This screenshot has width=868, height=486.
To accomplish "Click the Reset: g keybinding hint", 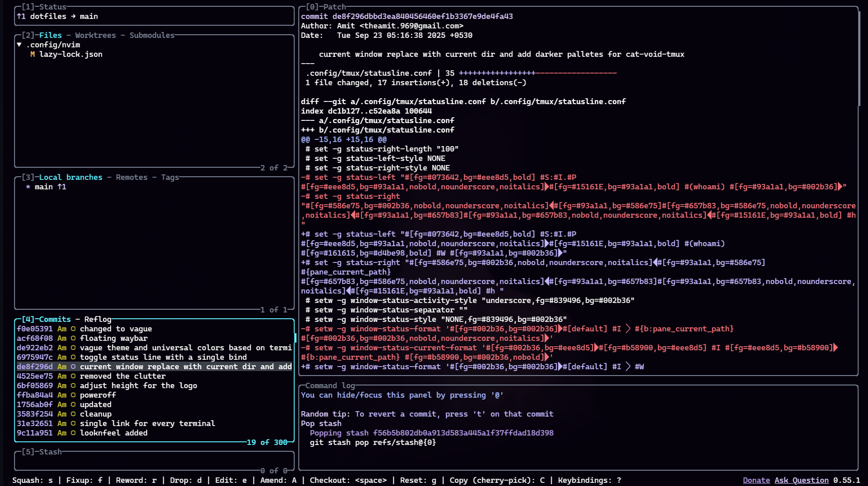I will point(418,480).
